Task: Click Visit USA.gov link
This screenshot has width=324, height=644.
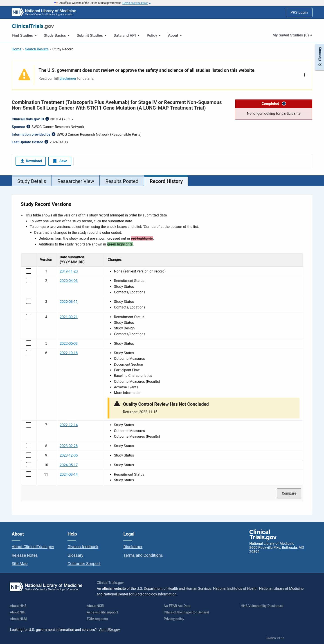Action: 109,630
